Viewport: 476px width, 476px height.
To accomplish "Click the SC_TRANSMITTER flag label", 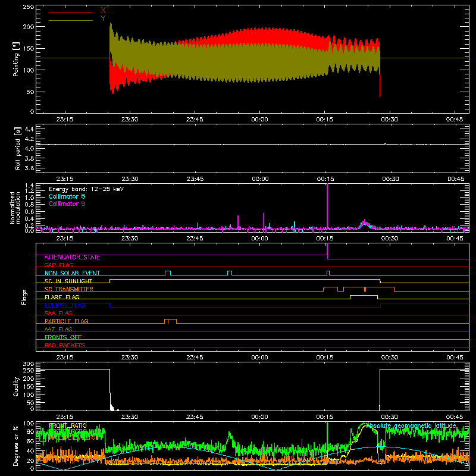I will (x=69, y=289).
